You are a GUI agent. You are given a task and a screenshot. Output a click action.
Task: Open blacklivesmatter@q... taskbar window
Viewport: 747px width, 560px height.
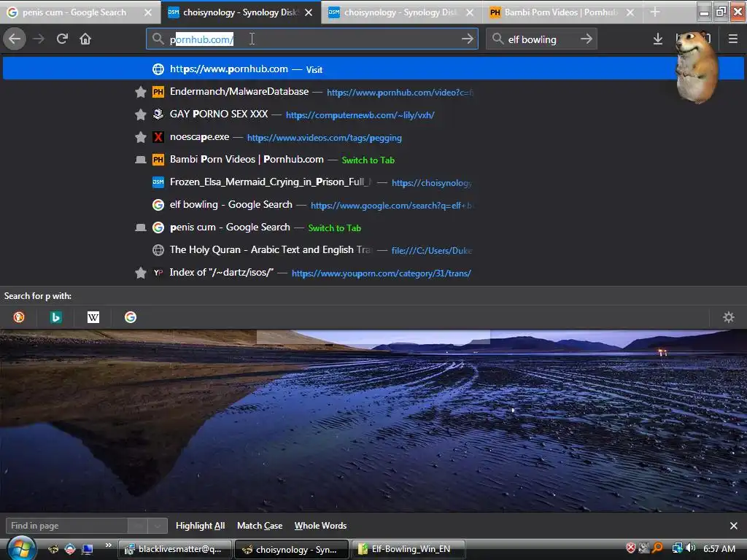(x=175, y=549)
